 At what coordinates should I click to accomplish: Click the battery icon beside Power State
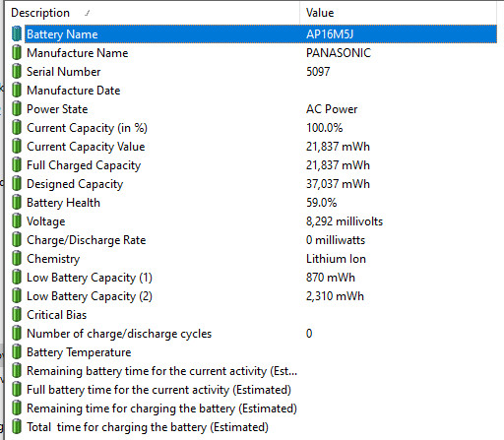point(17,108)
